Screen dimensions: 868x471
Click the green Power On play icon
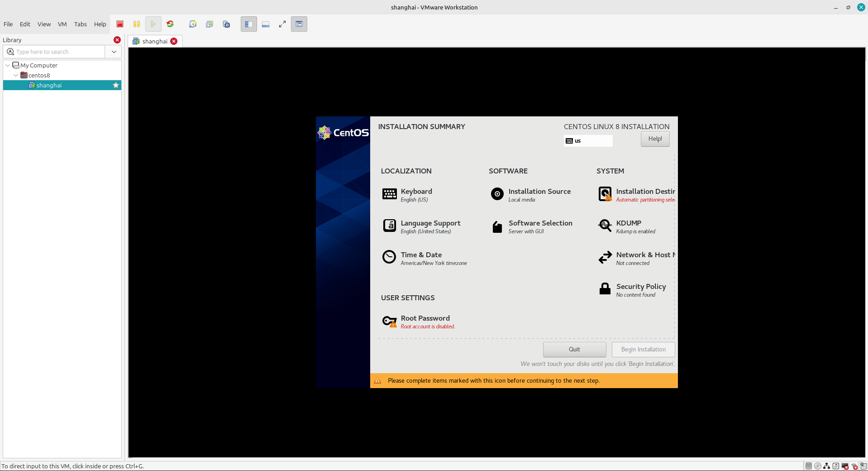coord(153,24)
